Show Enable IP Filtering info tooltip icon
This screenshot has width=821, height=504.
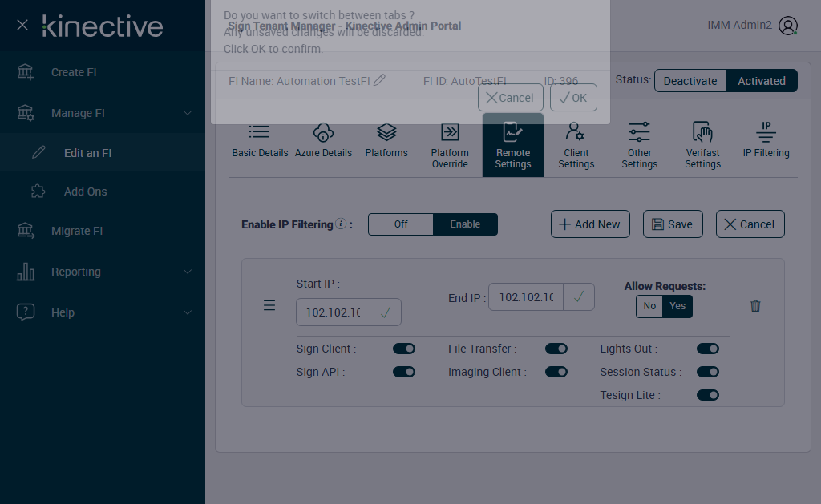(341, 224)
